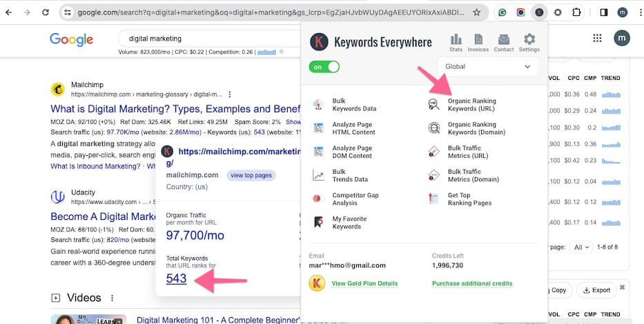Open the Mailchimp result three-dot menu
The image size is (644, 324).
[230, 94]
